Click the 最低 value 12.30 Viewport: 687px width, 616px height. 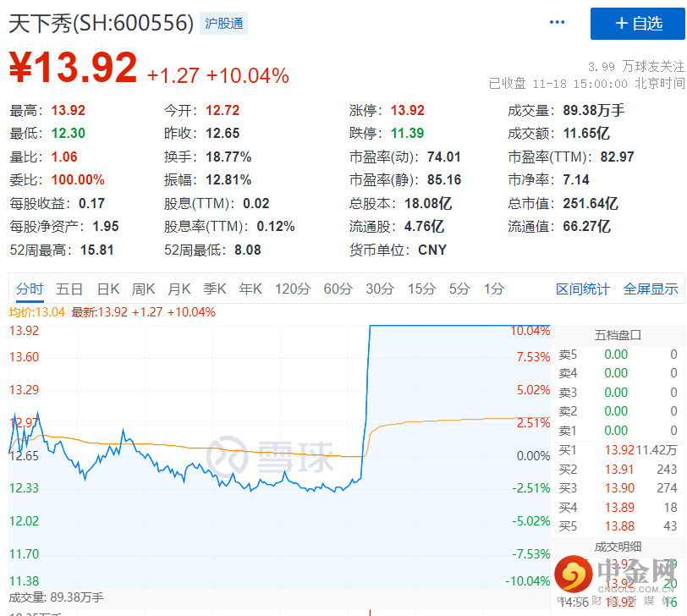pos(69,133)
